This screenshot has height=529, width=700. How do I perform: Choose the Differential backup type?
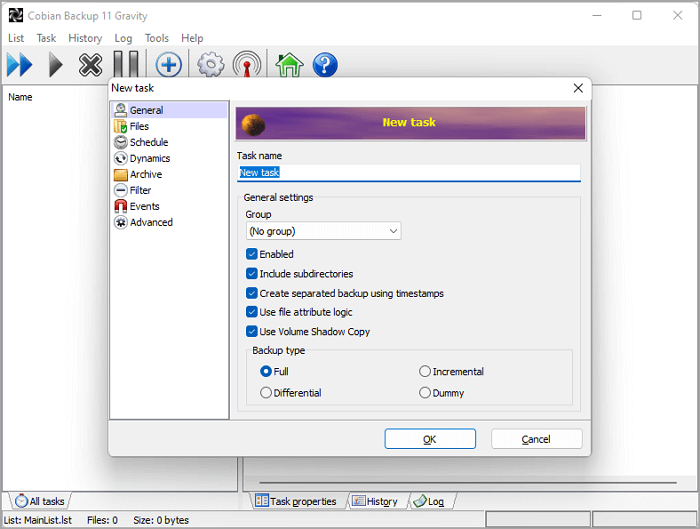pyautogui.click(x=266, y=393)
